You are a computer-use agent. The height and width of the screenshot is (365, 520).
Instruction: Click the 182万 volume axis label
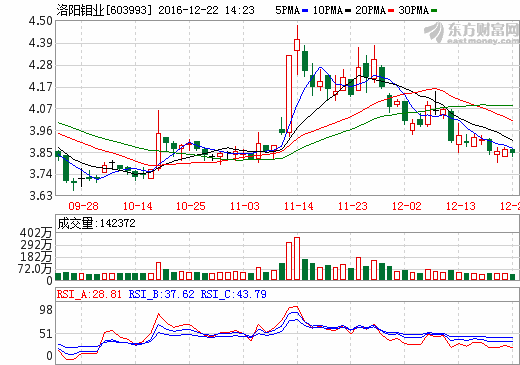pos(36,257)
